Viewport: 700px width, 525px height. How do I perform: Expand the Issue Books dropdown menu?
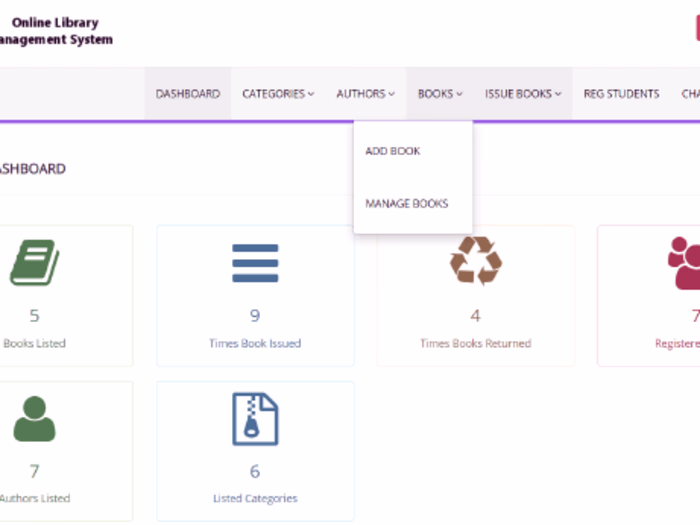point(523,94)
